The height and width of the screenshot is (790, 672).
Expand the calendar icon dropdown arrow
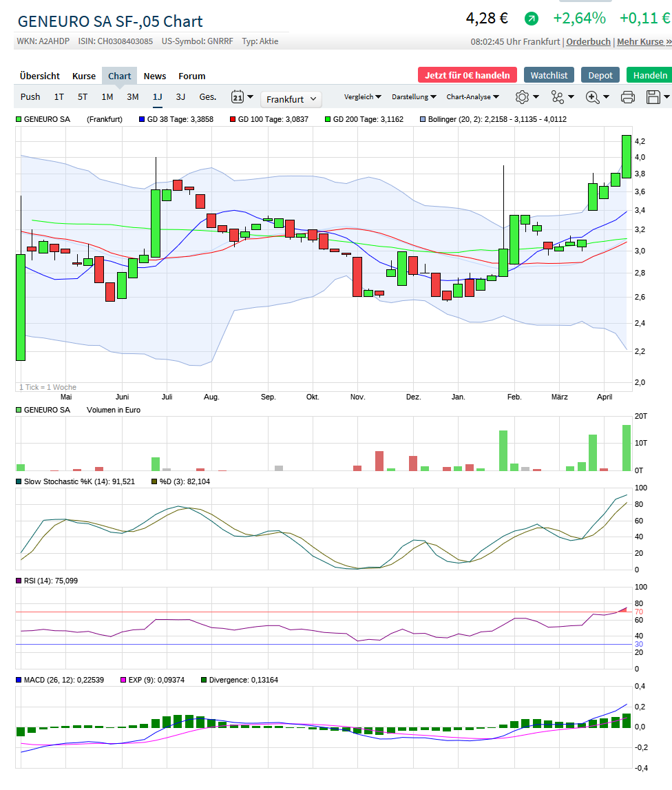pyautogui.click(x=250, y=96)
